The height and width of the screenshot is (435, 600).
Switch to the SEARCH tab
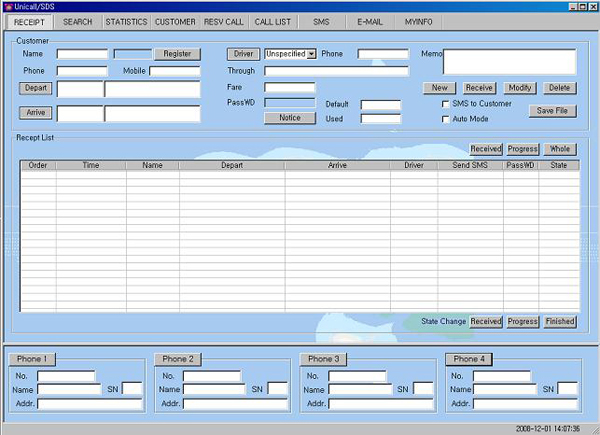(x=77, y=21)
